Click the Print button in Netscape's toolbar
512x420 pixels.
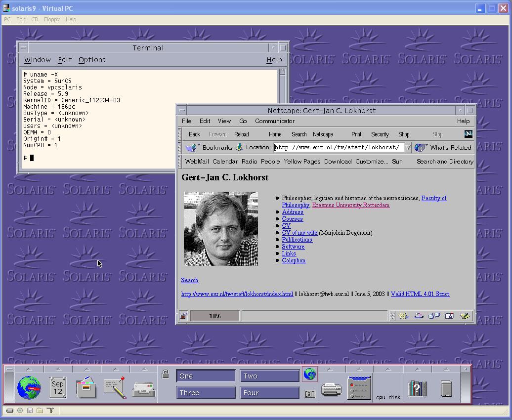tap(356, 134)
